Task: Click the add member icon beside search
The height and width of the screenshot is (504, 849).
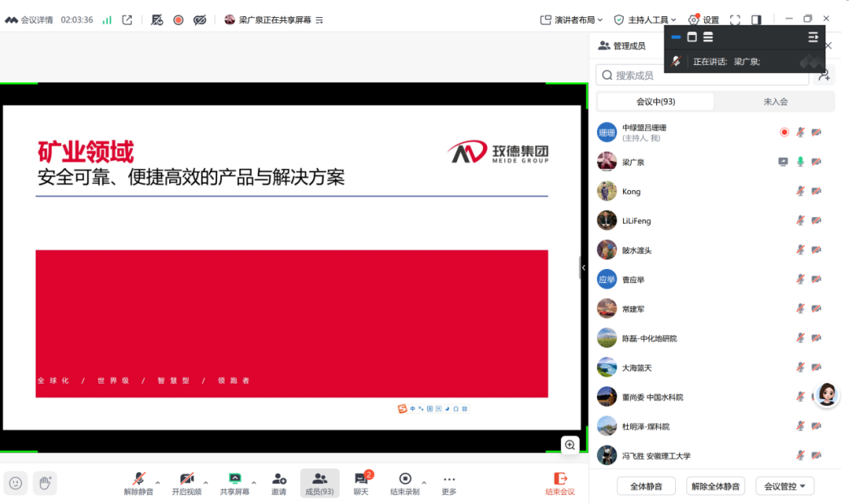Action: (824, 76)
